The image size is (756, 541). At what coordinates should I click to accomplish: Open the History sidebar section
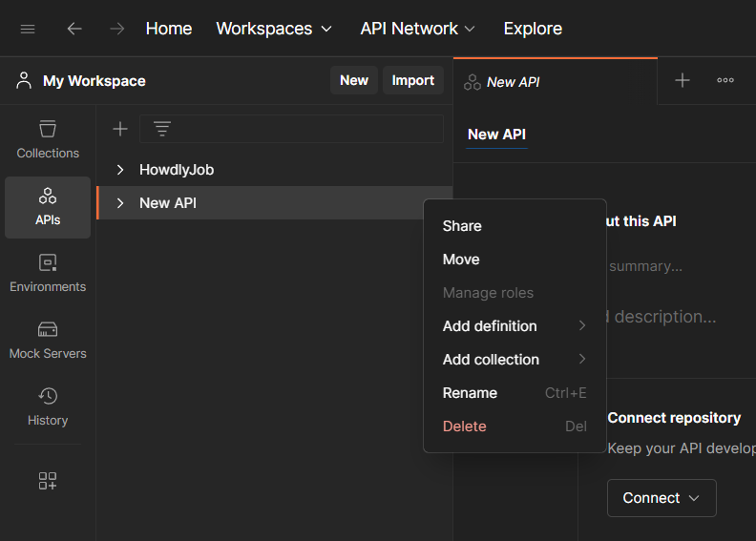tap(48, 407)
